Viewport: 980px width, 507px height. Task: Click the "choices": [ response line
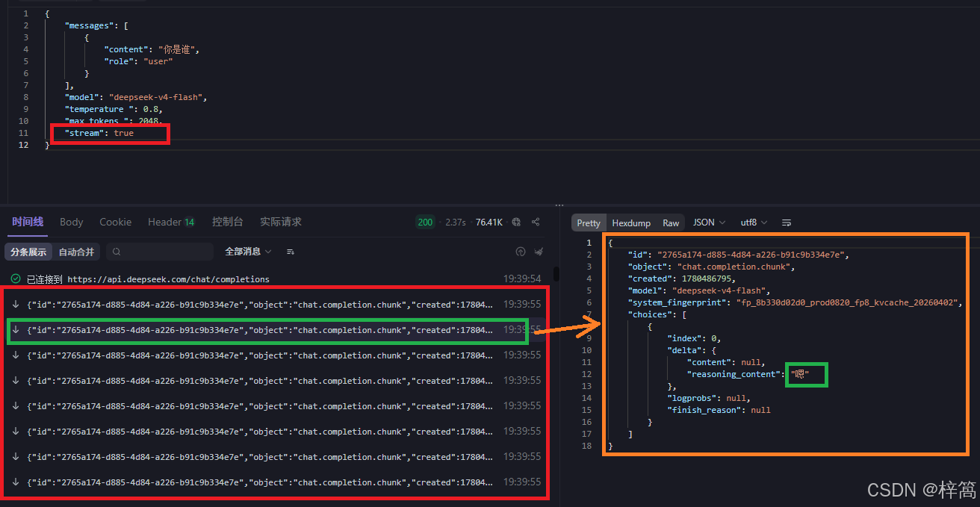pyautogui.click(x=657, y=314)
